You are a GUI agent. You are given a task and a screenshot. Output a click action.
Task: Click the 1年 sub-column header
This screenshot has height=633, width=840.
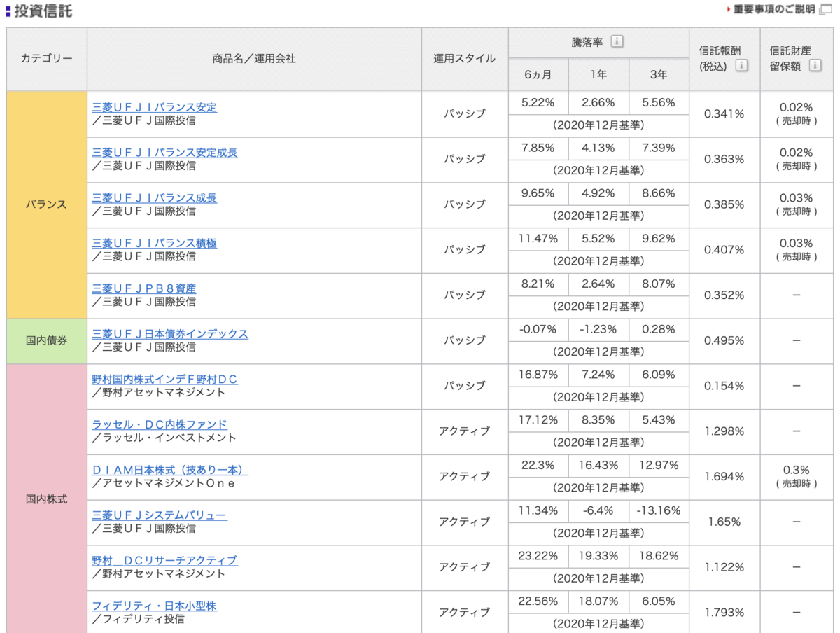598,74
